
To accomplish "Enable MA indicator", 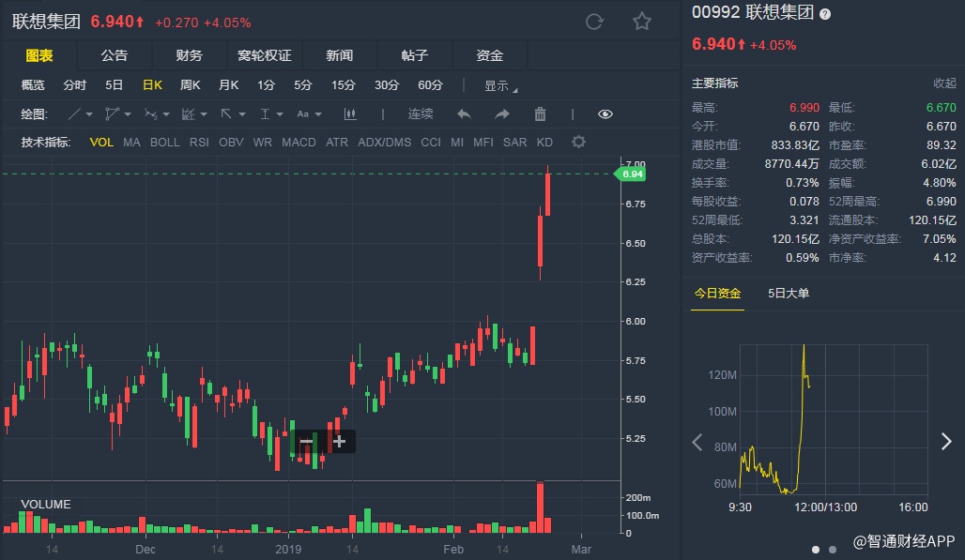I will pos(131,142).
